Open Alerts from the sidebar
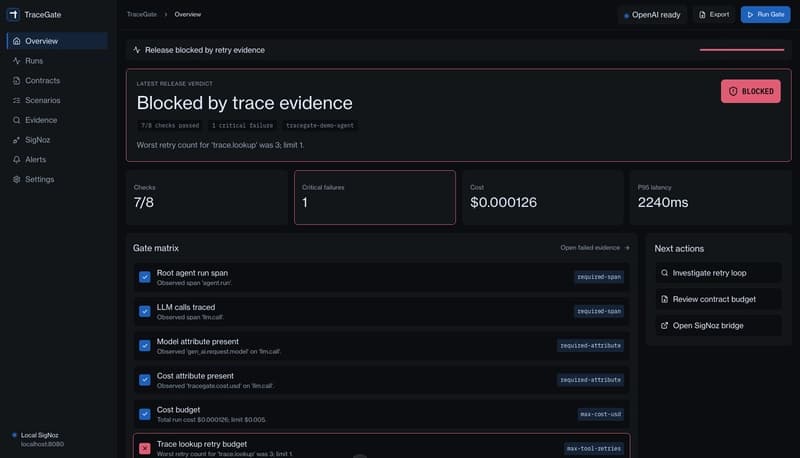Screen dimensions: 800x458 click(x=57, y=160)
